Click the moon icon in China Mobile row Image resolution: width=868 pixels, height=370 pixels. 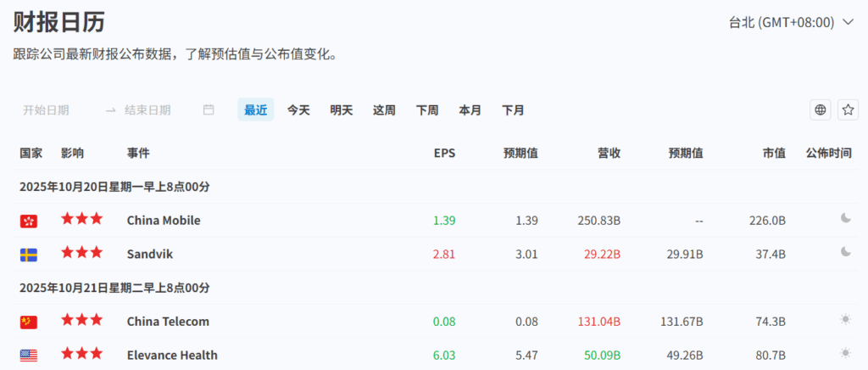845,219
